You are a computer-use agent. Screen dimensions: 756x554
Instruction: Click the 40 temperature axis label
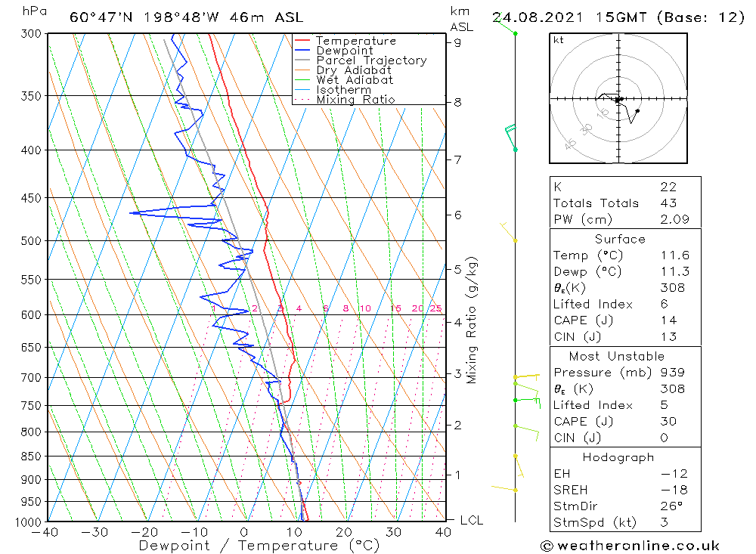(444, 532)
